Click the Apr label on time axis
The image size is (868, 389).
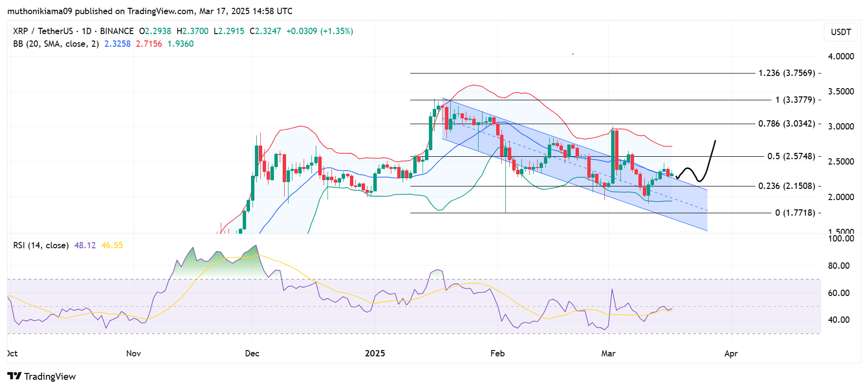(731, 353)
